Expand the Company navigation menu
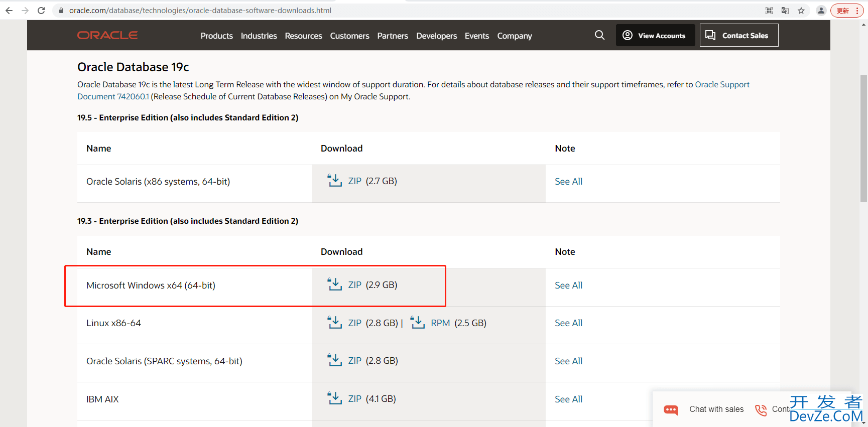Image resolution: width=868 pixels, height=427 pixels. click(x=514, y=36)
